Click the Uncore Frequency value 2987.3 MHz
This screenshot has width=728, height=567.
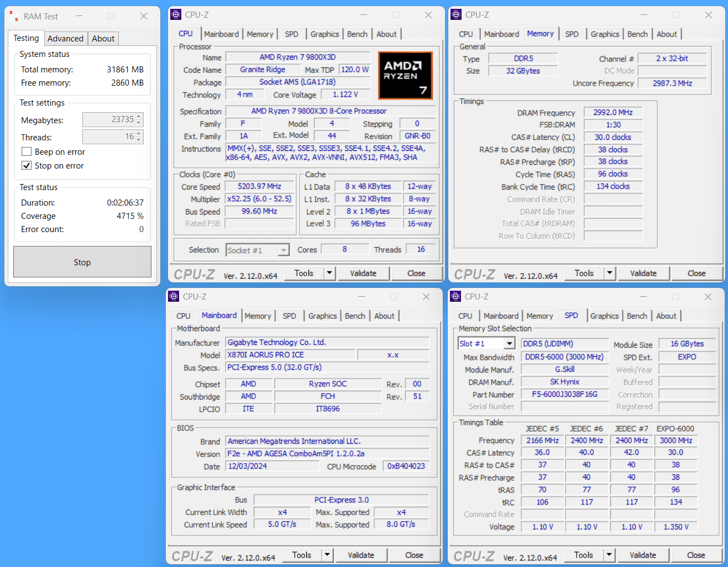[672, 83]
